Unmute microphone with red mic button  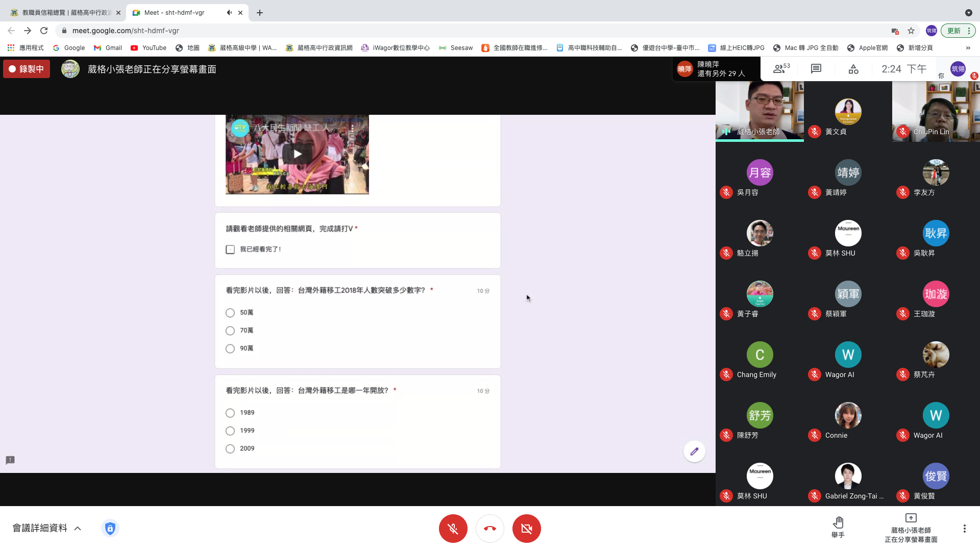(x=453, y=529)
